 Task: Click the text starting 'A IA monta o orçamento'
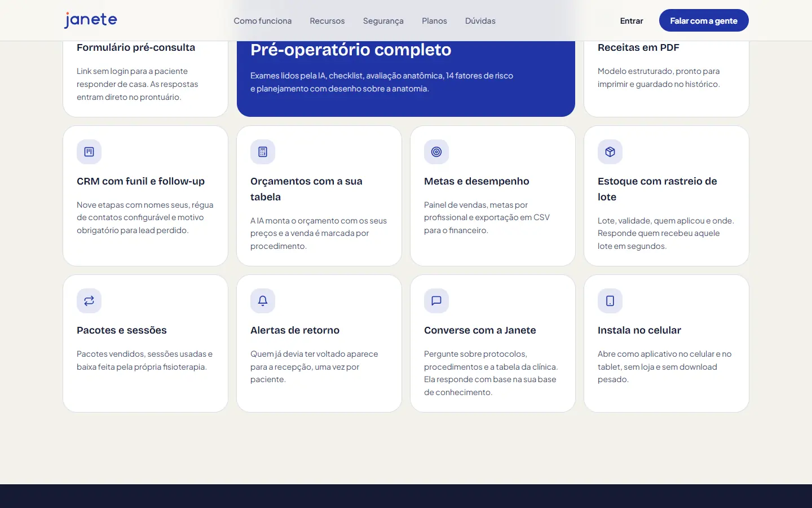(319, 233)
